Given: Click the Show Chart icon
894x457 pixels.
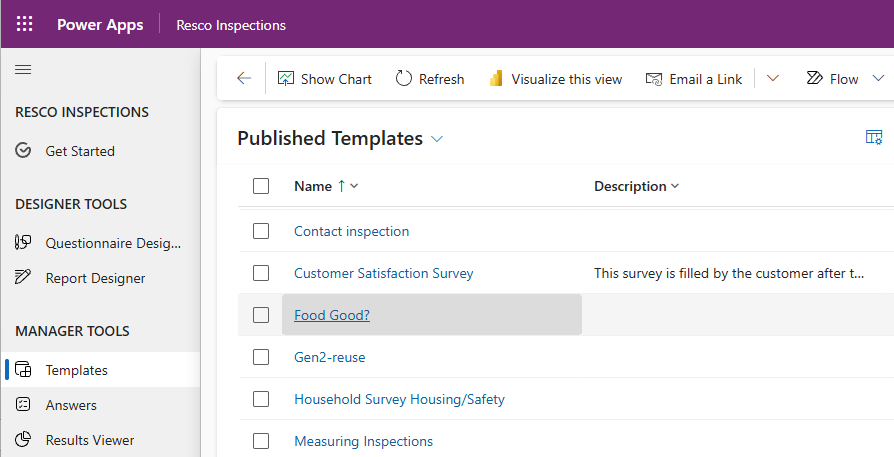Looking at the screenshot, I should [286, 79].
